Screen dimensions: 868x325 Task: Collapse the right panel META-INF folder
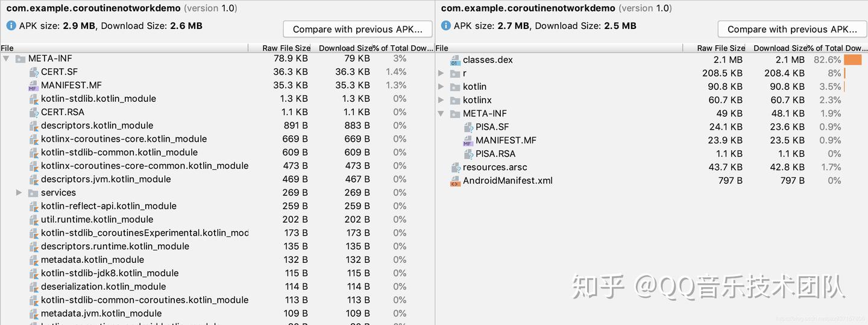[441, 114]
